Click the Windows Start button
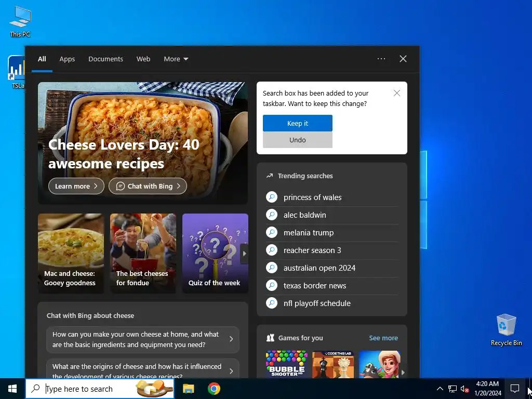The height and width of the screenshot is (399, 532). pos(12,389)
